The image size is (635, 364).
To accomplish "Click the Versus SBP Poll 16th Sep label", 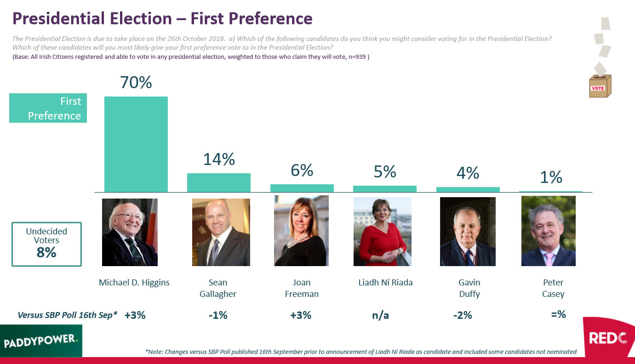I will point(68,315).
